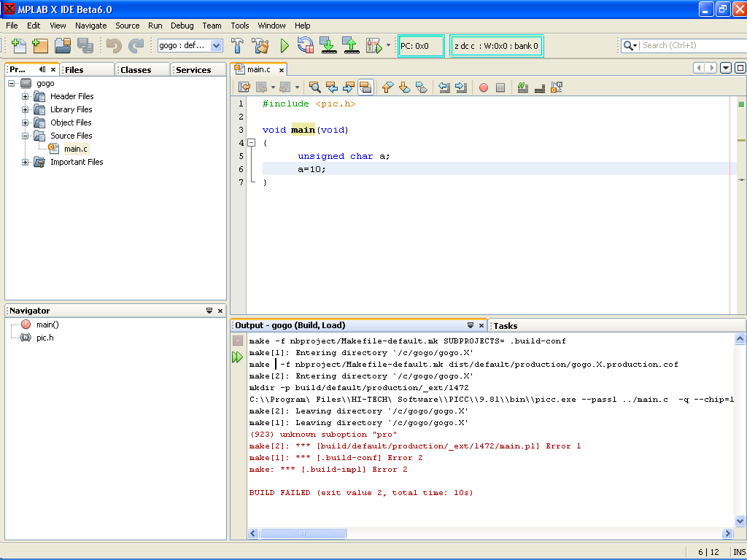Collapse main function code fold marker
Viewport: 747px width, 560px height.
(252, 143)
